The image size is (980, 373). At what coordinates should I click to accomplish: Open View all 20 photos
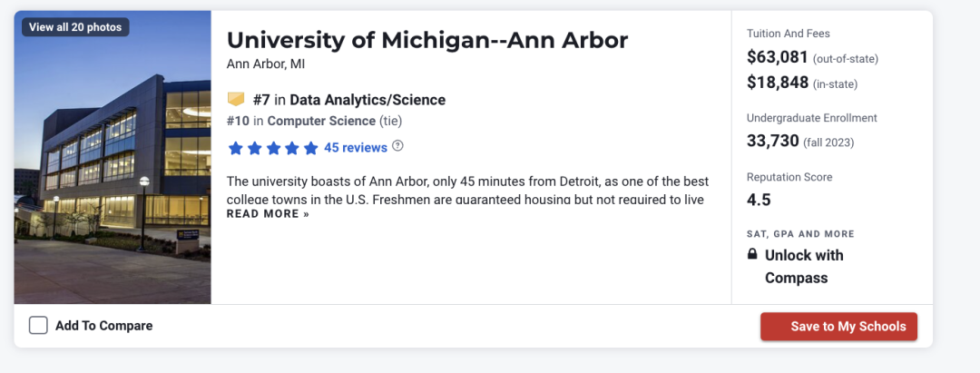(x=75, y=27)
